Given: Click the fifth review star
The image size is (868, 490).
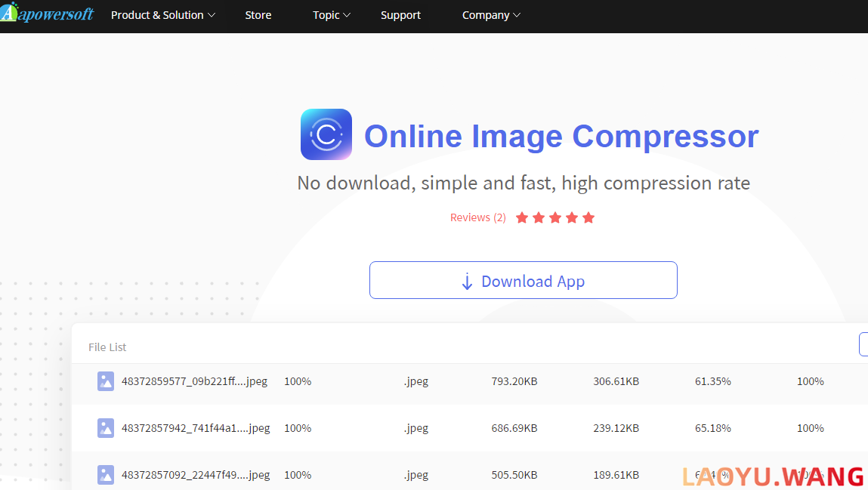Looking at the screenshot, I should 588,217.
